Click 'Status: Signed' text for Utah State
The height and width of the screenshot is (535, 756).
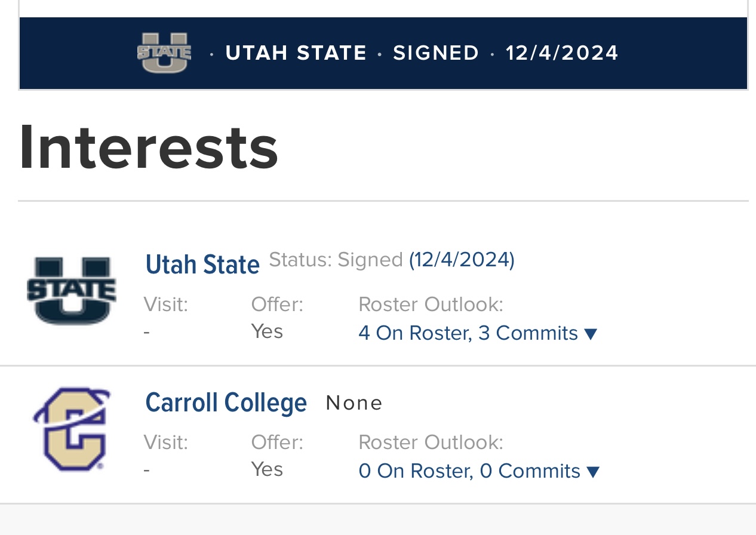336,260
